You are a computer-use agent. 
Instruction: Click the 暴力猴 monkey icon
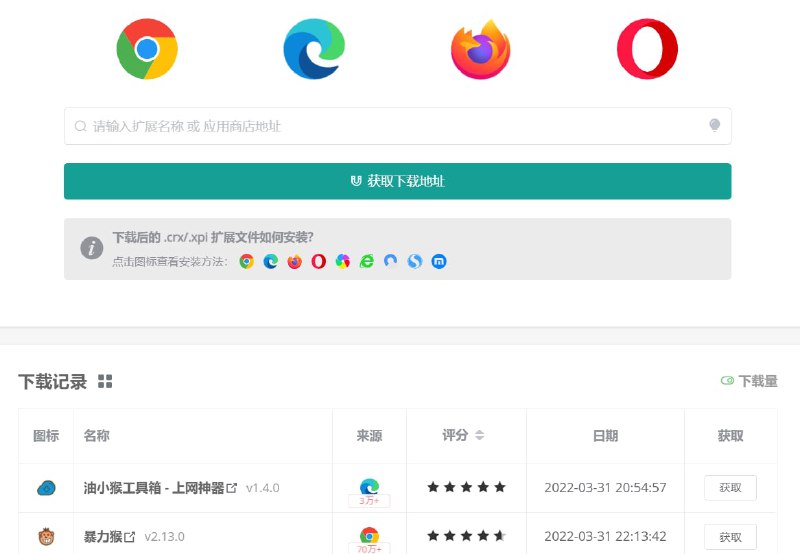click(x=46, y=537)
